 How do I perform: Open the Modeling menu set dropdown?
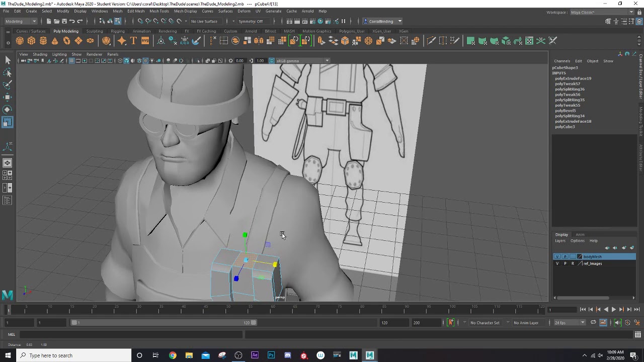[20, 21]
